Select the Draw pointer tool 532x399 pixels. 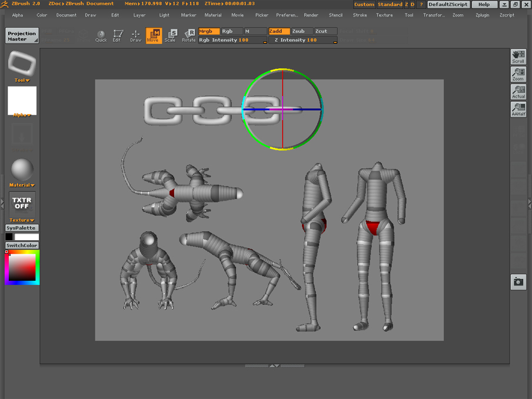[x=136, y=36]
